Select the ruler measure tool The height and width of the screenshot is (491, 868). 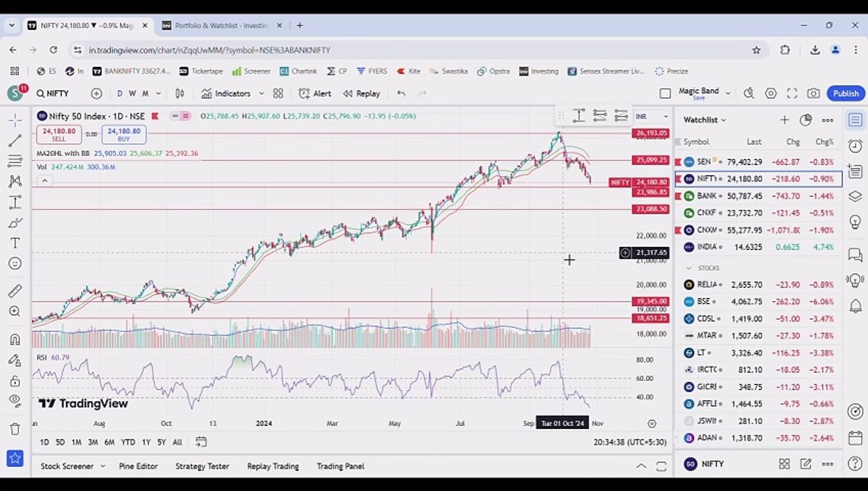(x=14, y=291)
